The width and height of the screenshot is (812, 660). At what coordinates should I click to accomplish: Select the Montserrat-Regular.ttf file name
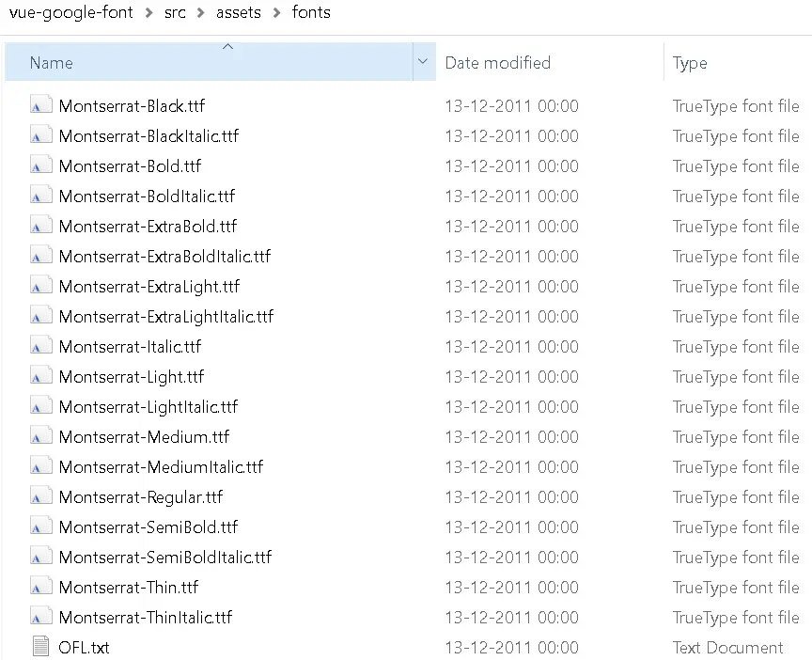(x=141, y=496)
